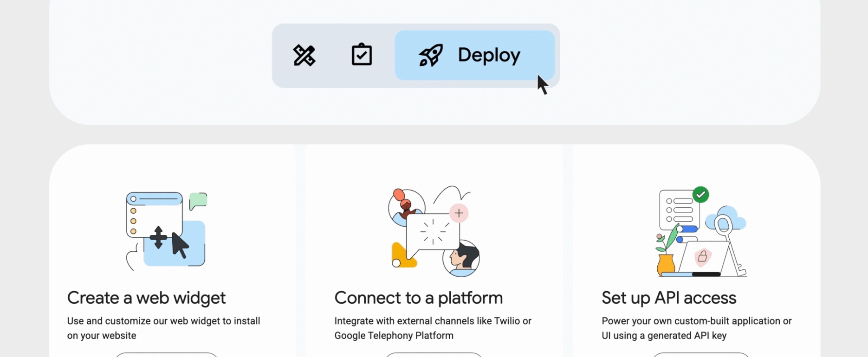868x357 pixels.
Task: Click the dark-haired person avatar
Action: tap(462, 258)
